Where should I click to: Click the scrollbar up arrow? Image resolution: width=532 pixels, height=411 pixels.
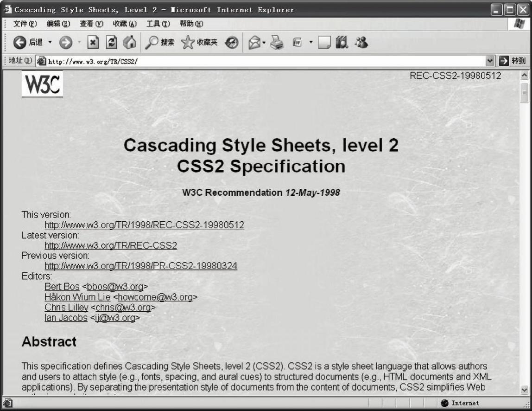point(524,75)
